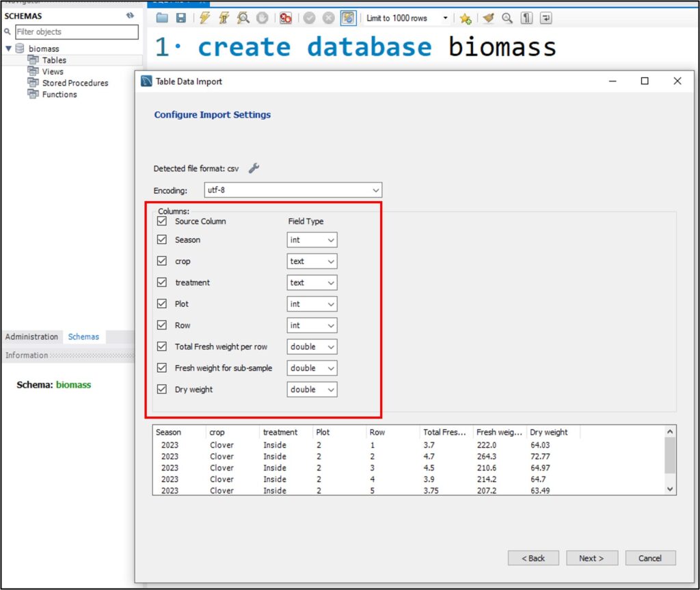Click the beautify query broom icon

pos(488,18)
